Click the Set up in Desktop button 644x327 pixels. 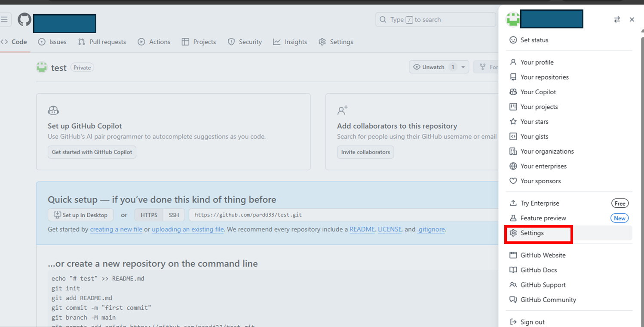(81, 215)
